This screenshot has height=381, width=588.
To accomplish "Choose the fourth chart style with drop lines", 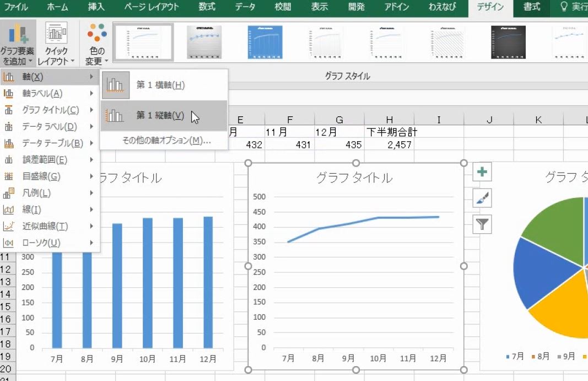I will 326,42.
